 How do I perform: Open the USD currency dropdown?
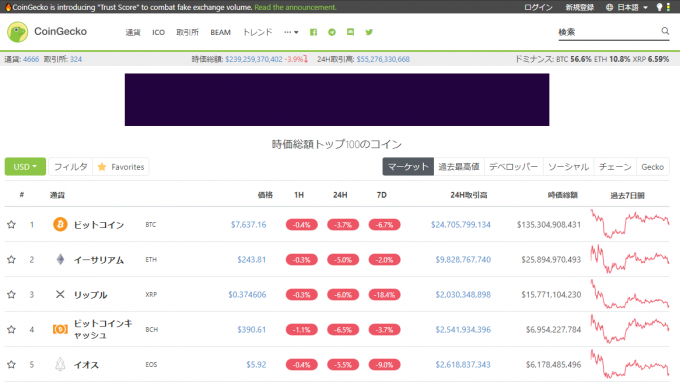25,167
